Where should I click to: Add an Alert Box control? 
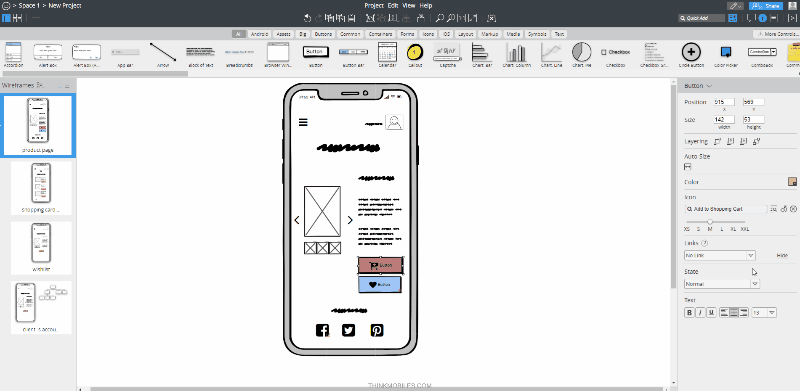[48, 55]
